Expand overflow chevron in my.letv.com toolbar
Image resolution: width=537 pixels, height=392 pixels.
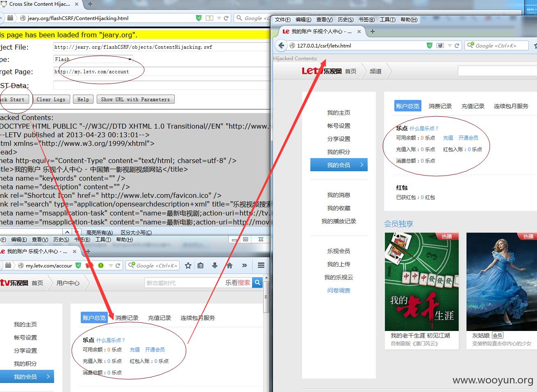click(x=244, y=265)
